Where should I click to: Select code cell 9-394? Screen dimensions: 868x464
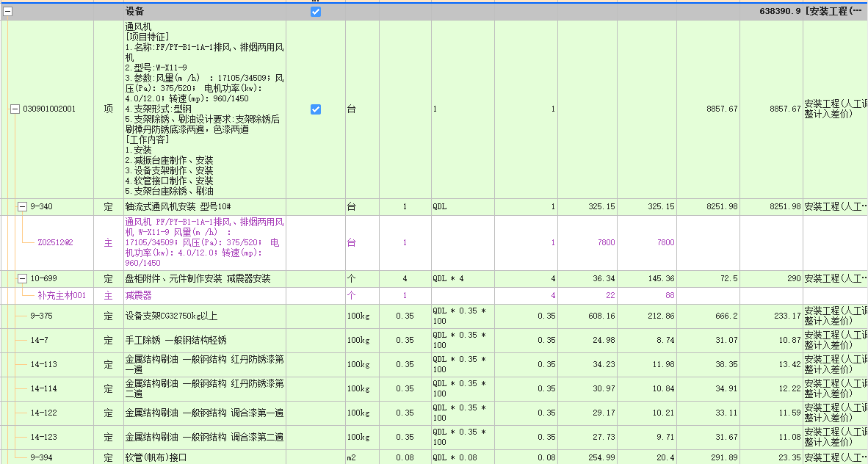pyautogui.click(x=42, y=457)
